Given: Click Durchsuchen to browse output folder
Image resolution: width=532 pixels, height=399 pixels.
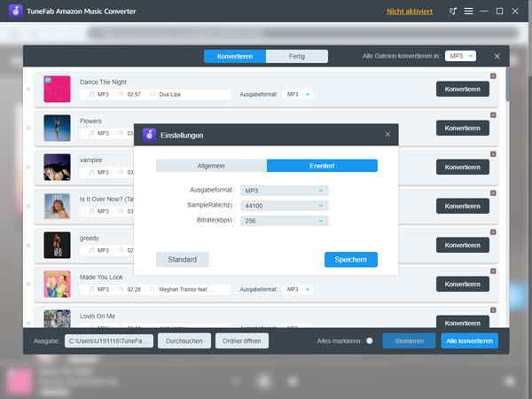Looking at the screenshot, I should (x=184, y=341).
